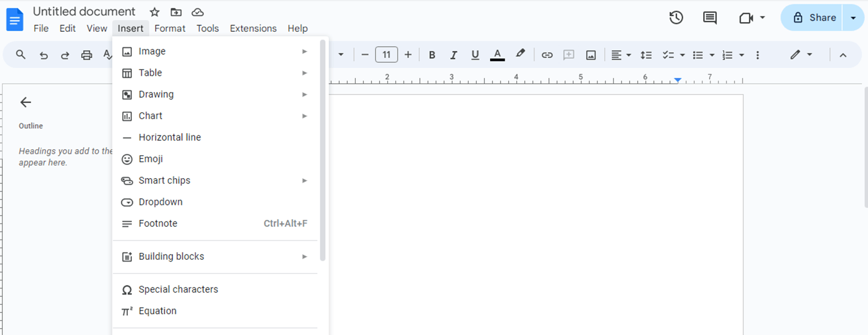Add a comment using the toolbar icon
The height and width of the screenshot is (335, 868).
[x=568, y=54]
